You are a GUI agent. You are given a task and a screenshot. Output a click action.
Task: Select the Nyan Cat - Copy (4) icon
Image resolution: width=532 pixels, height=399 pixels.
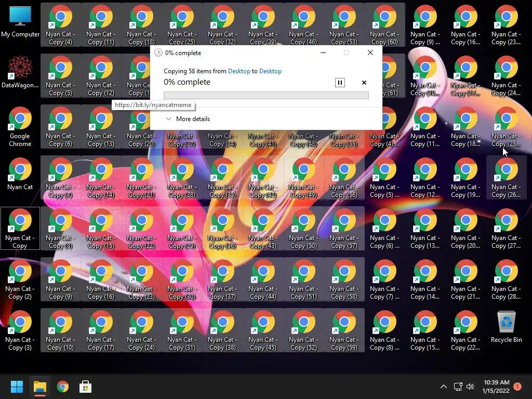tap(60, 24)
